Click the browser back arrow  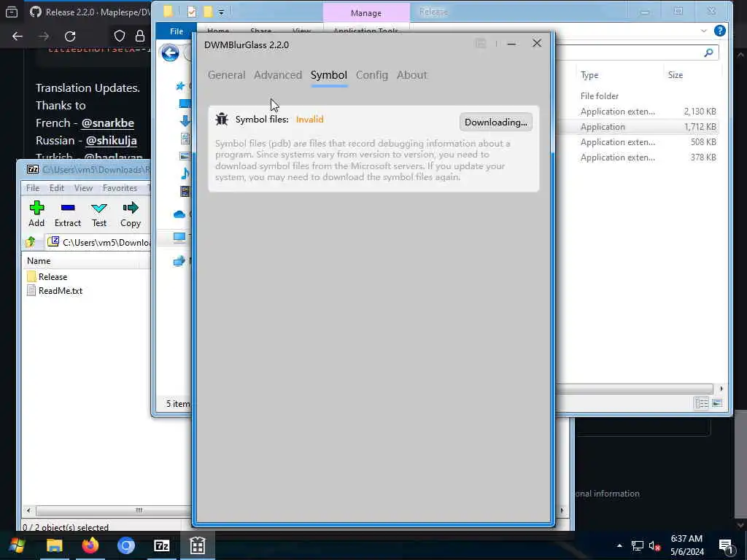click(18, 36)
